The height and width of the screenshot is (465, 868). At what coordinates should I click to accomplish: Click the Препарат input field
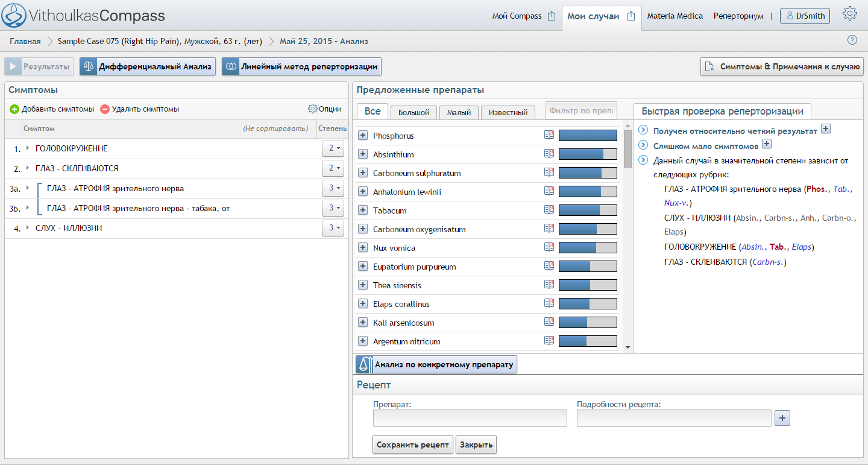(x=470, y=418)
